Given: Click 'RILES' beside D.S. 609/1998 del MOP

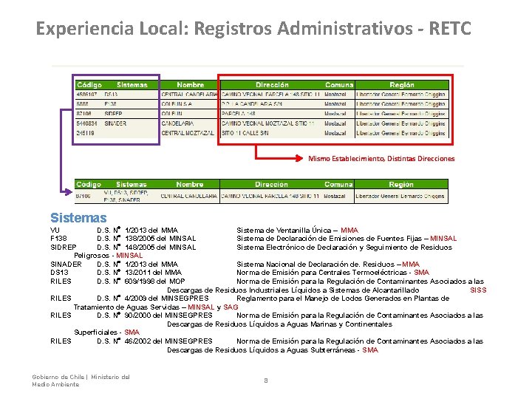Looking at the screenshot, I should pos(61,282).
